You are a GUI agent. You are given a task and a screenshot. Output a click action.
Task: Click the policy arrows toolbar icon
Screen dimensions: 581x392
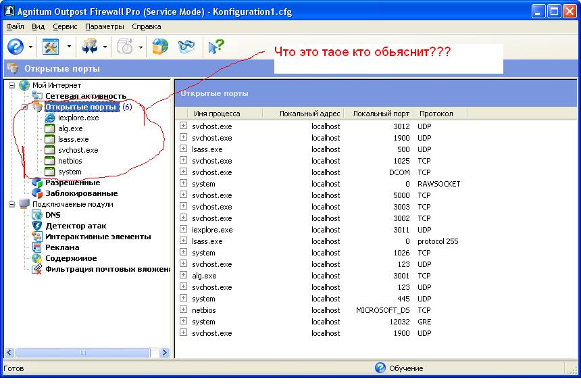coord(89,47)
